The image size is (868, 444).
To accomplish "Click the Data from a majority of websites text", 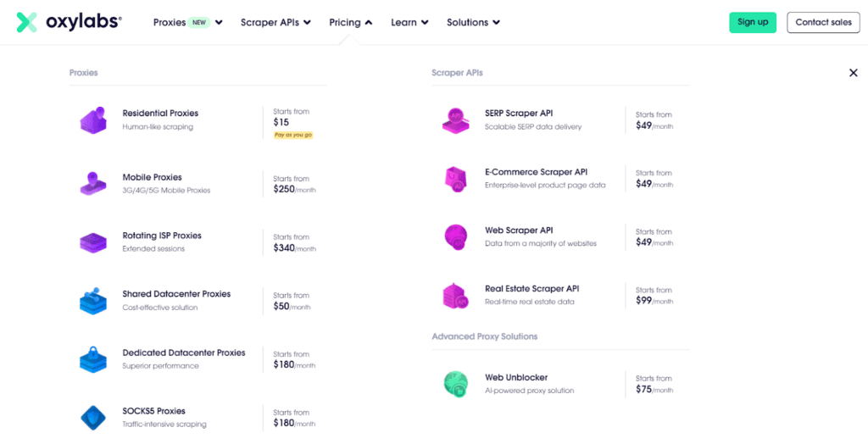I will 541,243.
